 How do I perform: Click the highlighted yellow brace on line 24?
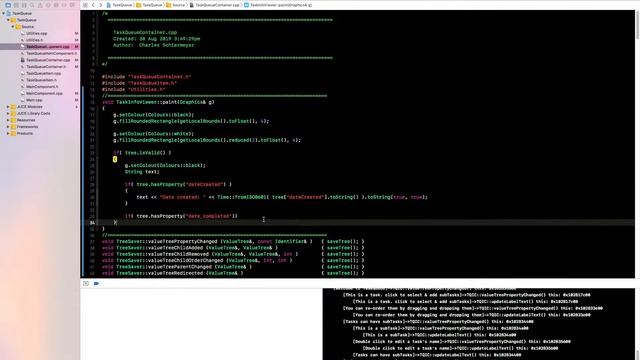point(115,159)
